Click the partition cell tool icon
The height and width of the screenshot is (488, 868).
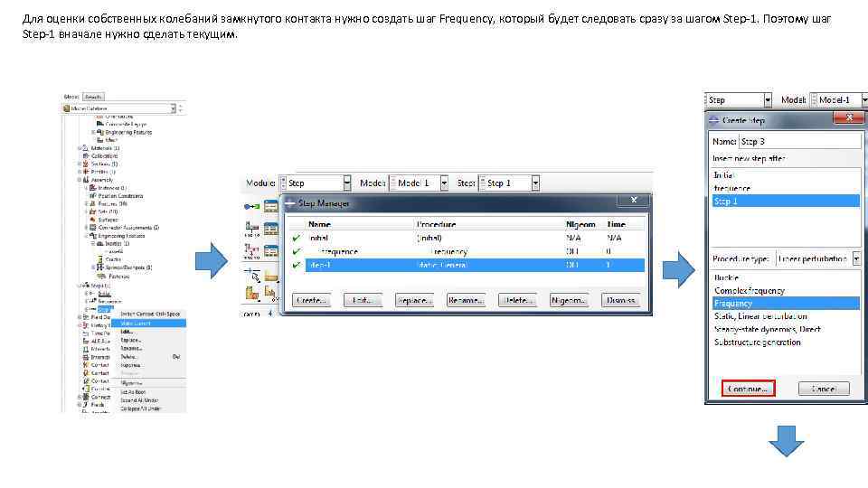(252, 294)
